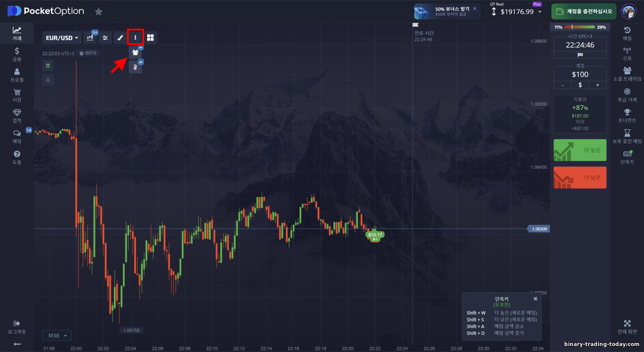
Task: Toggle the green arrows chart button
Action: (x=48, y=66)
